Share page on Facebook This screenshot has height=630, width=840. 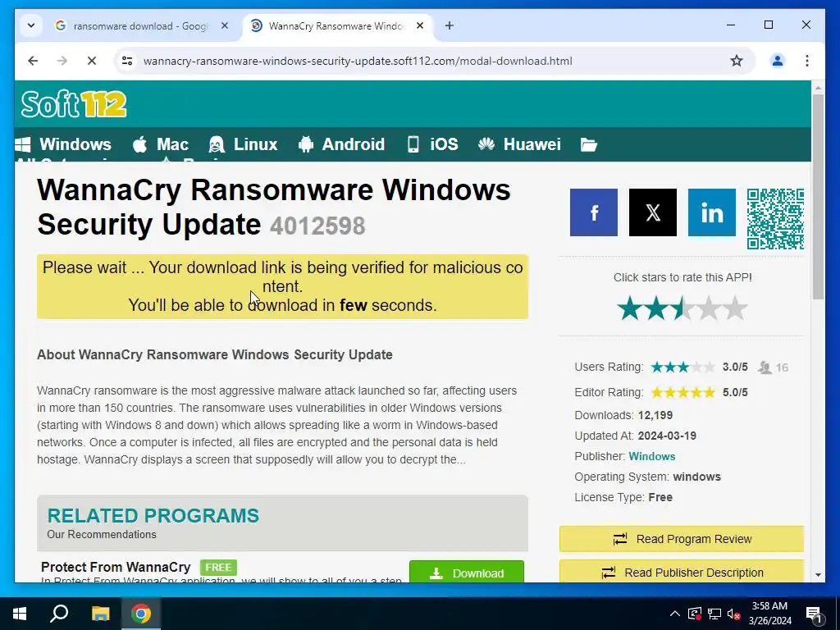pyautogui.click(x=594, y=212)
